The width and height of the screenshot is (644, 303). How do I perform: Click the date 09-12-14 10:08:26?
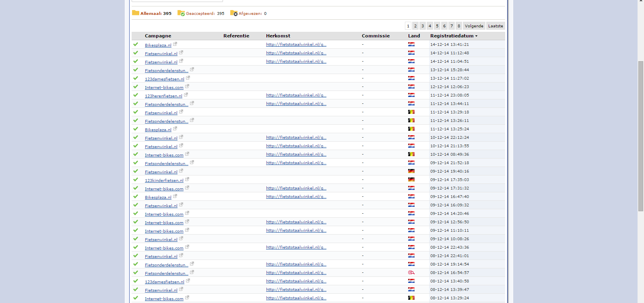[x=450, y=239]
